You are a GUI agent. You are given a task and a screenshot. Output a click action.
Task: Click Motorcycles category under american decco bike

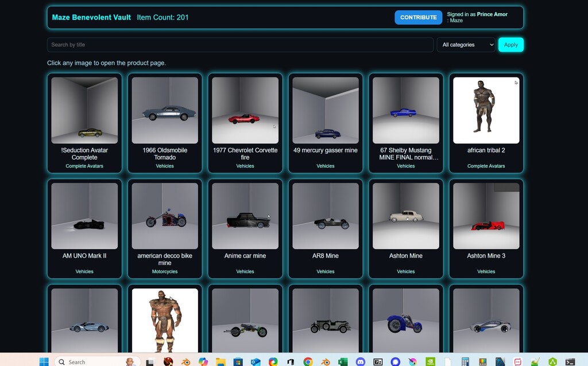tap(165, 272)
